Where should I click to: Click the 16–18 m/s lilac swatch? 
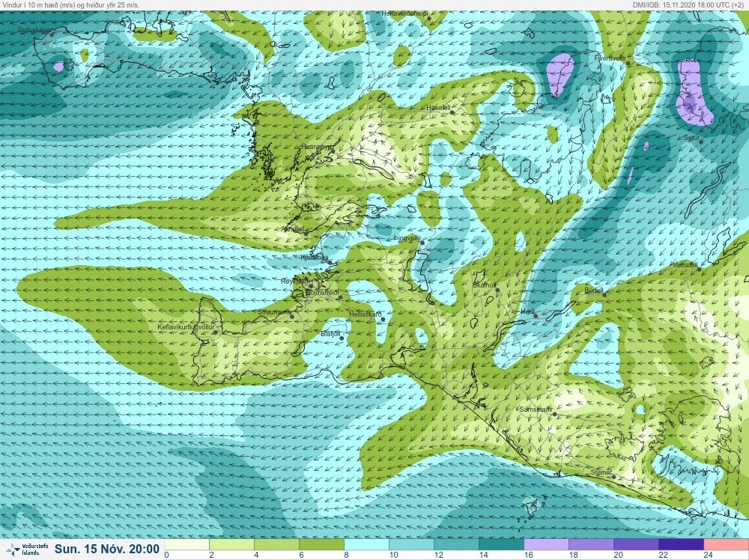tap(546, 544)
